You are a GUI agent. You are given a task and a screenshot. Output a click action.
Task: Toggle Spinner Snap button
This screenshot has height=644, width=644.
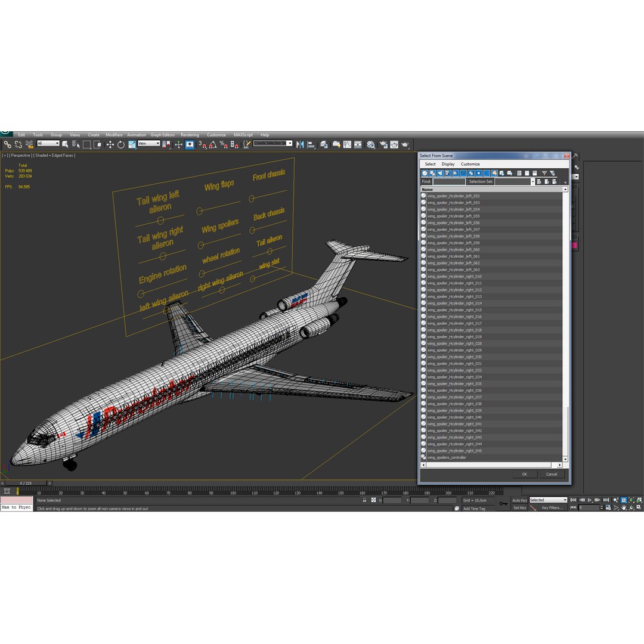[234, 144]
